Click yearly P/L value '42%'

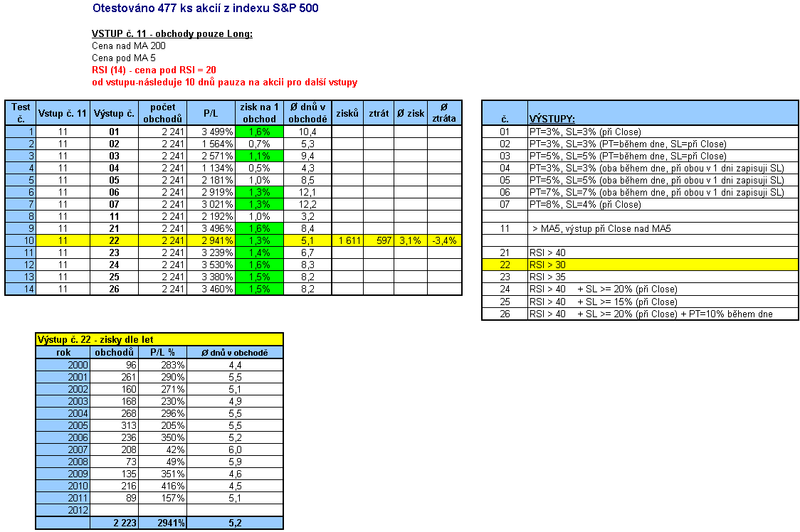[x=163, y=450]
